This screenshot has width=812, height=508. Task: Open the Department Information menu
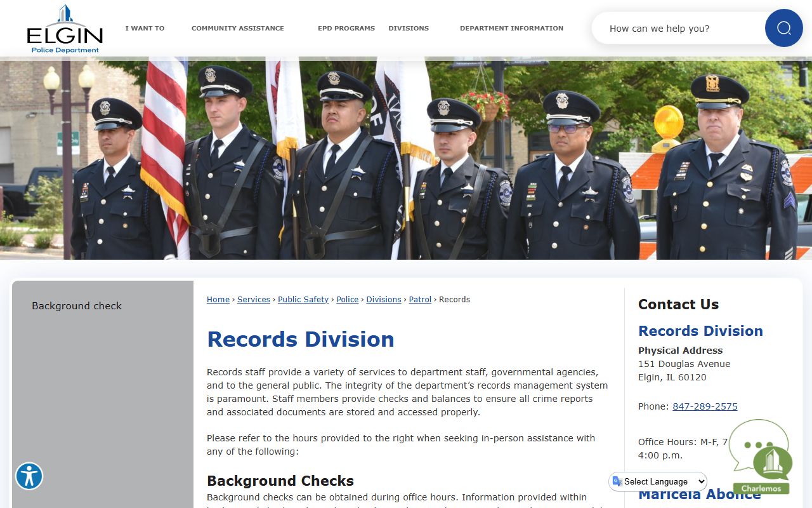(511, 28)
